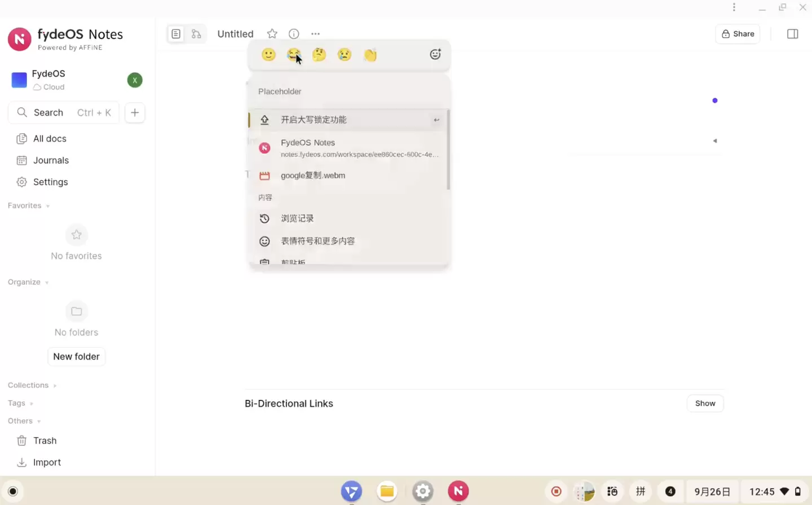The image size is (812, 505).
Task: Open the emoji picker via smiley-plus icon
Action: pos(435,54)
